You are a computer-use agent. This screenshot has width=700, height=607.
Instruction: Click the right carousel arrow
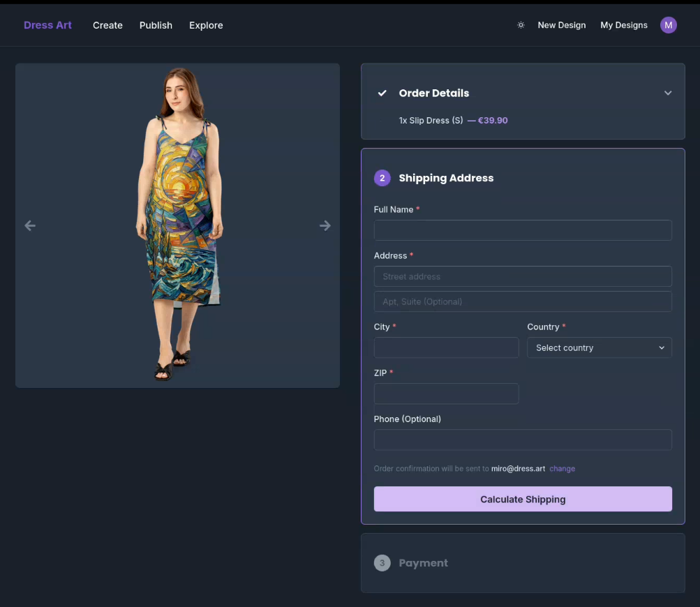pos(325,225)
